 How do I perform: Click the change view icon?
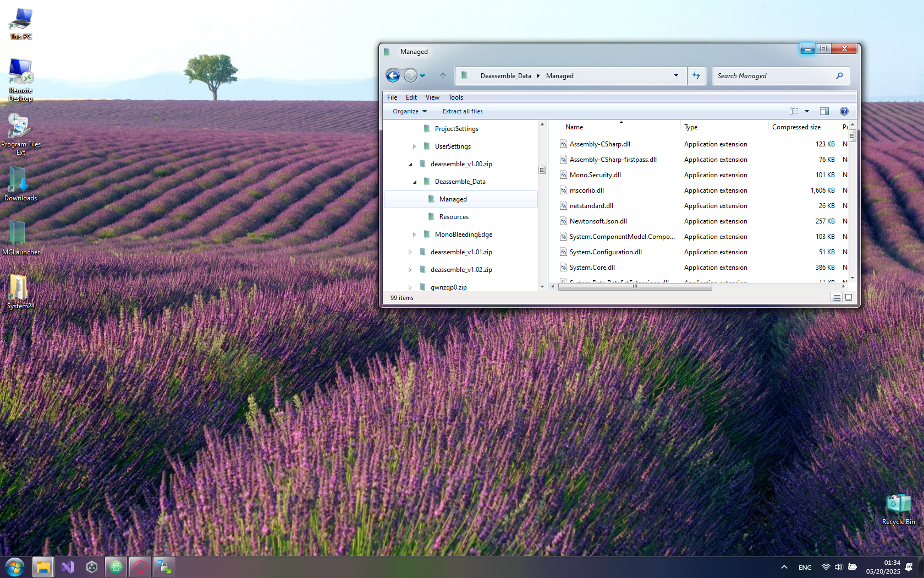tap(794, 111)
